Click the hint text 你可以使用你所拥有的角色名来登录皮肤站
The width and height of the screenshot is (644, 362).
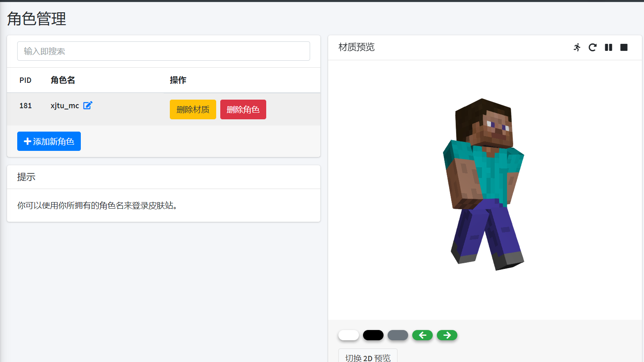(97, 205)
